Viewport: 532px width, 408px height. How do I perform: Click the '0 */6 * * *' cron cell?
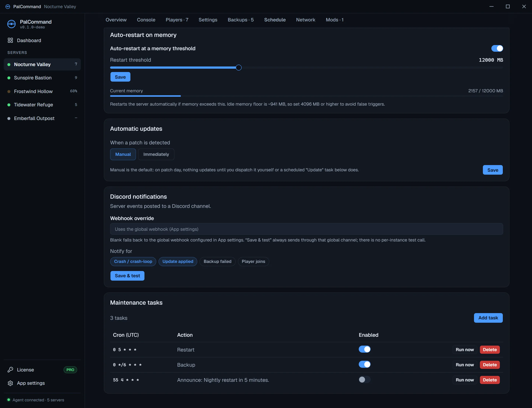127,365
